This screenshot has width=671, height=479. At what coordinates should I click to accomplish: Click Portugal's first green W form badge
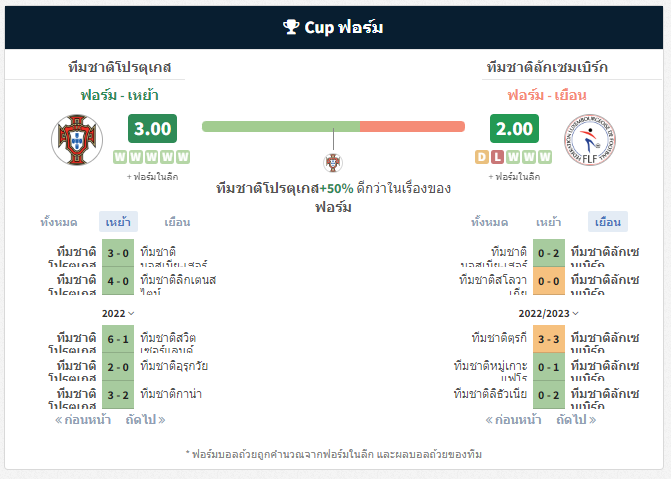coord(120,157)
